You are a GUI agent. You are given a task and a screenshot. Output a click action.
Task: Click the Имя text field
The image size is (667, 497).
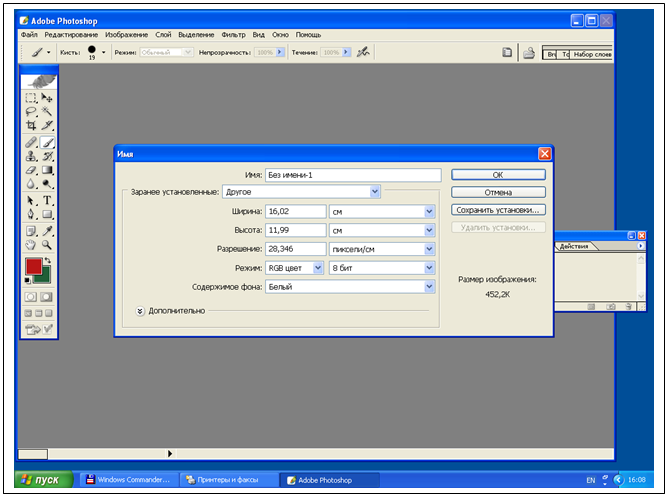click(353, 175)
